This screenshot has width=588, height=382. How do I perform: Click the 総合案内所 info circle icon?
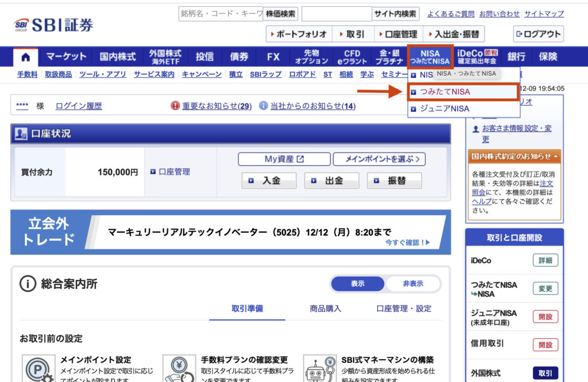[28, 283]
